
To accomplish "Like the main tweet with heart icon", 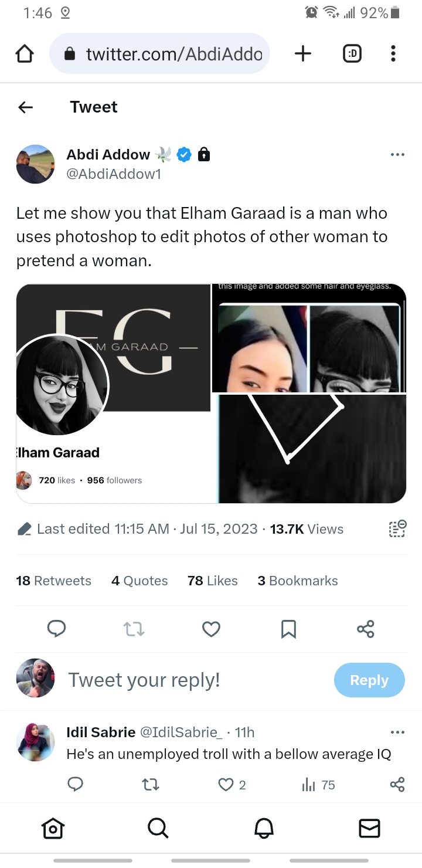I will point(211,629).
